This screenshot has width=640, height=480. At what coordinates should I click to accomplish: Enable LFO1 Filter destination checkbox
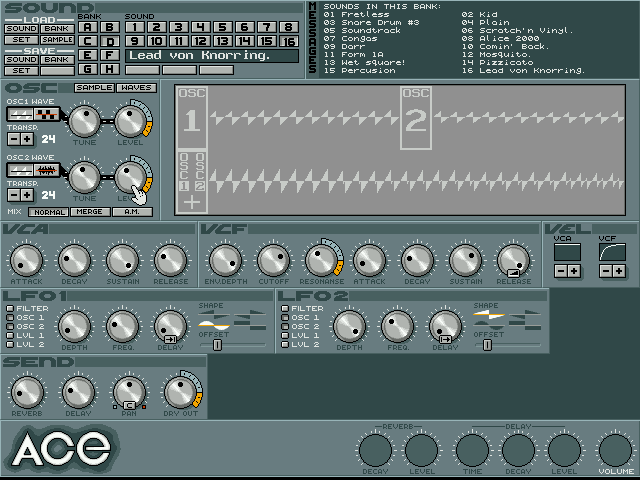point(9,309)
